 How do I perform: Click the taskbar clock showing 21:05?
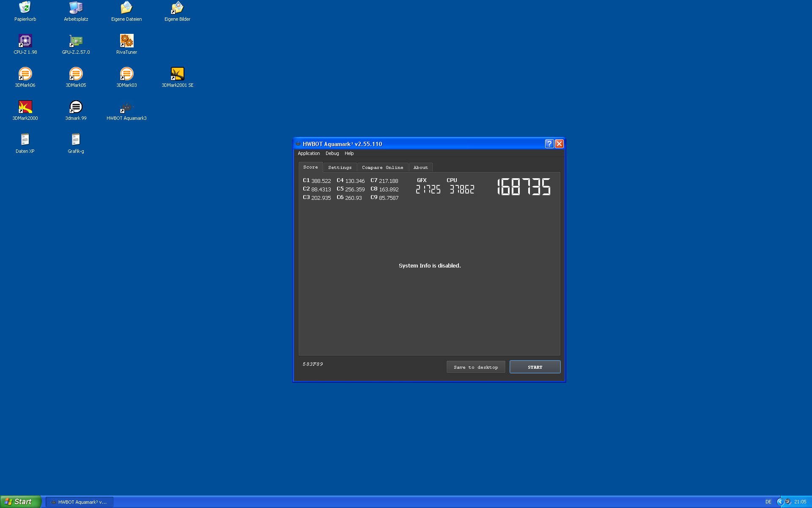click(800, 502)
